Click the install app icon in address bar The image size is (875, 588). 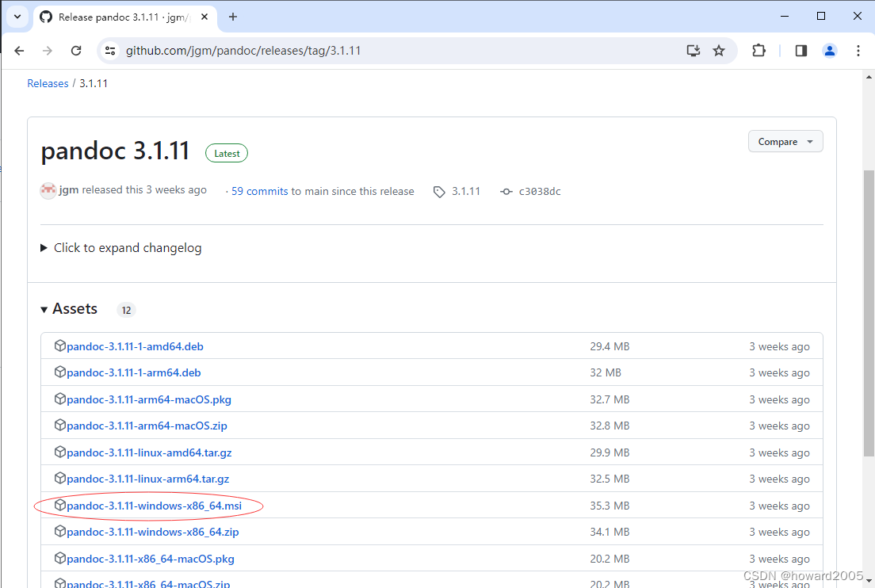693,51
